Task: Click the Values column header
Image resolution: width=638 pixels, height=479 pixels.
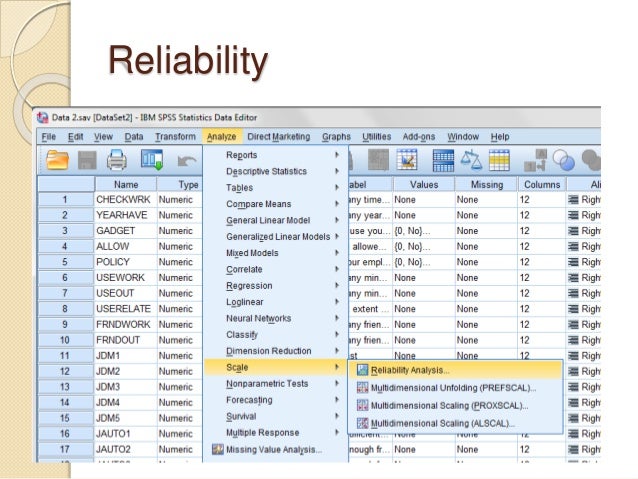Action: click(424, 184)
